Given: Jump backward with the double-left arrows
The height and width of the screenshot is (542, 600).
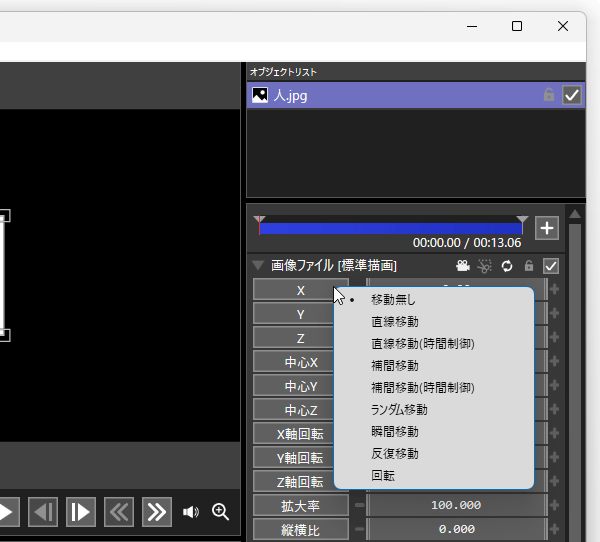Looking at the screenshot, I should point(119,512).
